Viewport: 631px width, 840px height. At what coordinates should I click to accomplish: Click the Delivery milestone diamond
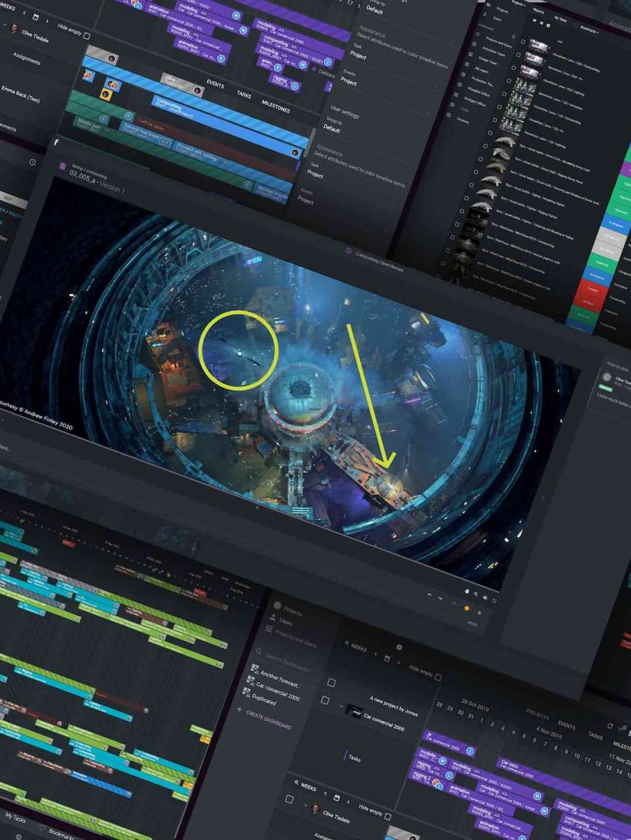click(314, 69)
